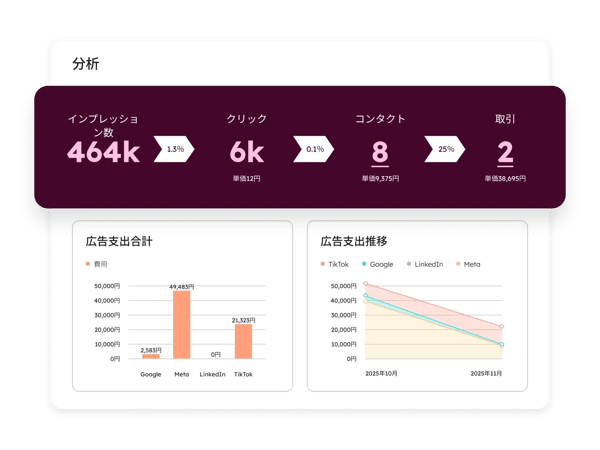Click 50,000円 axis label in bar chart
Image resolution: width=600 pixels, height=450 pixels.
point(107,286)
